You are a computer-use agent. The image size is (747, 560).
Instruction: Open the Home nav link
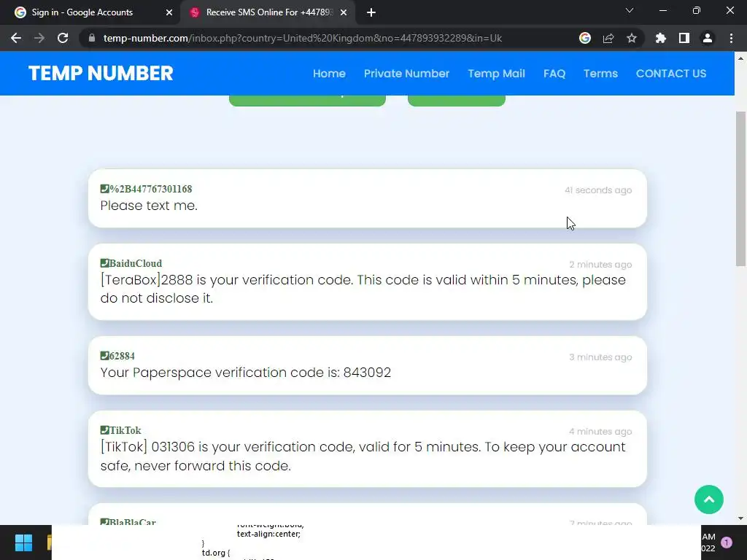[329, 74]
